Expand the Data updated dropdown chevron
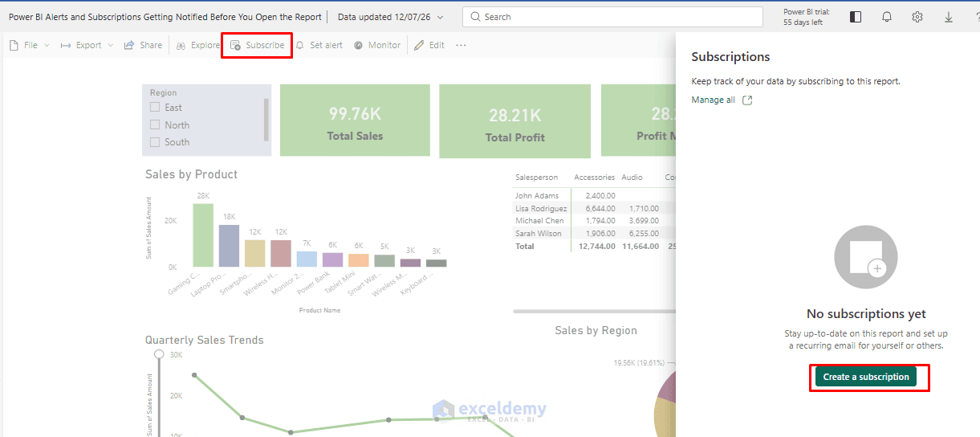Screen dimensions: 980x437 440,17
